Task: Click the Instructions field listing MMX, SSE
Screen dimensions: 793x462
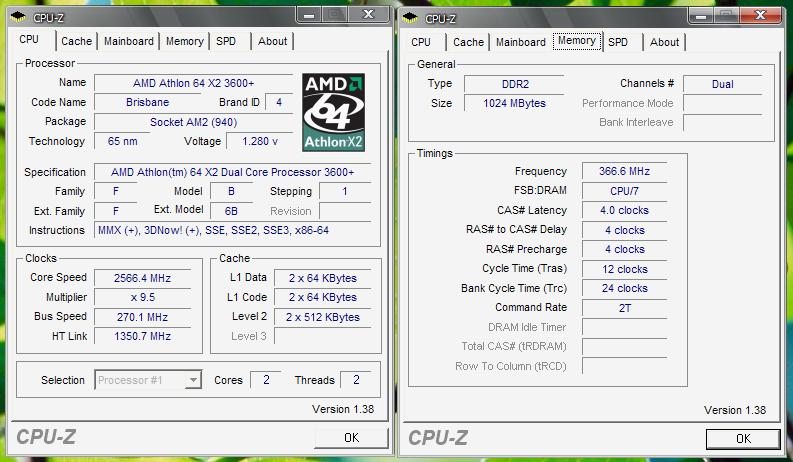Action: coord(233,230)
